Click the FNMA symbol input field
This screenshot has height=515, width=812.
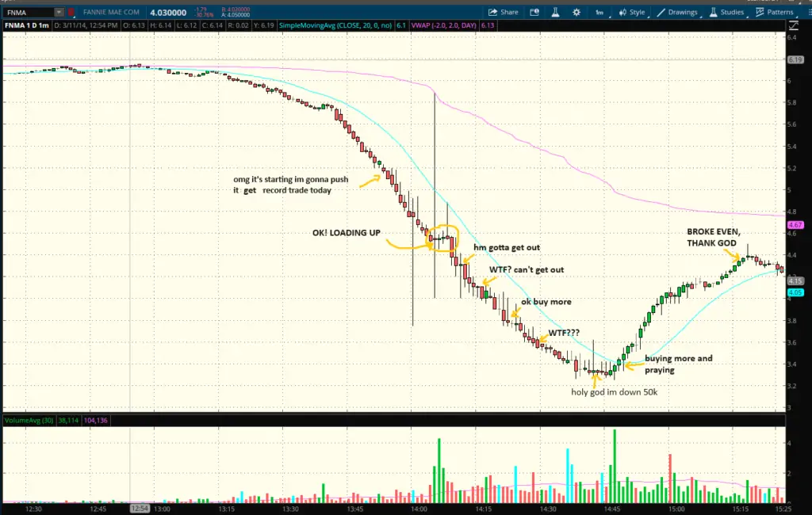click(29, 13)
